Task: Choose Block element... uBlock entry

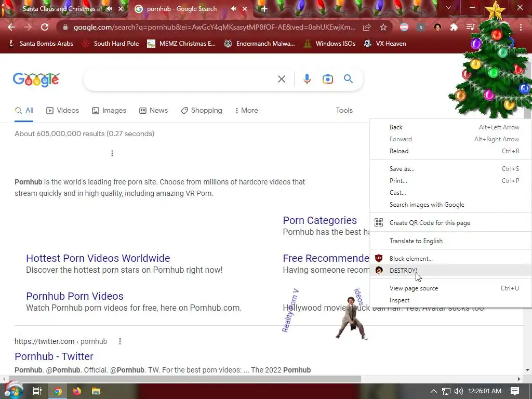Action: point(450,259)
